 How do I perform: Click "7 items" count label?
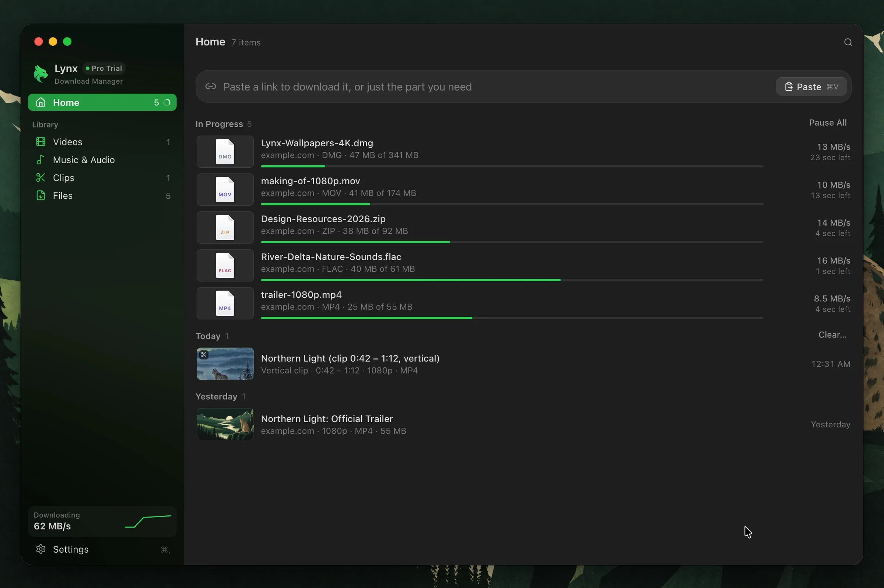pyautogui.click(x=246, y=42)
